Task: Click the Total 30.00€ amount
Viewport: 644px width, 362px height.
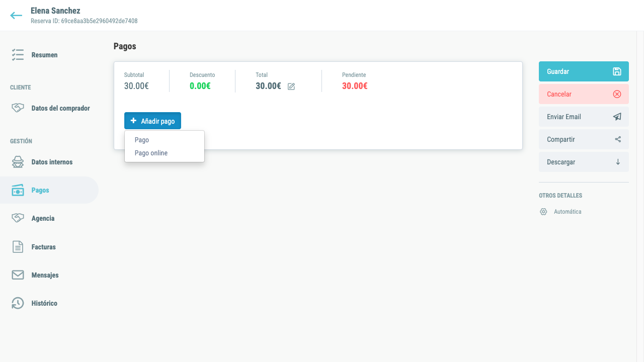Action: [x=268, y=86]
